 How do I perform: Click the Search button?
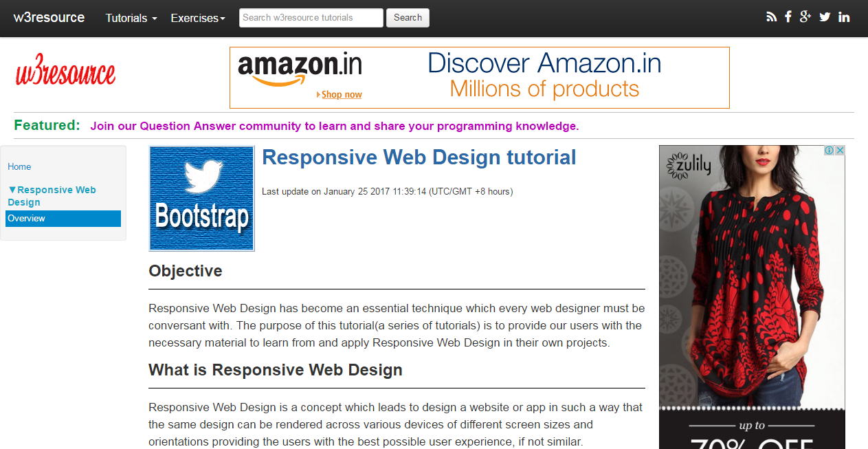coord(408,18)
